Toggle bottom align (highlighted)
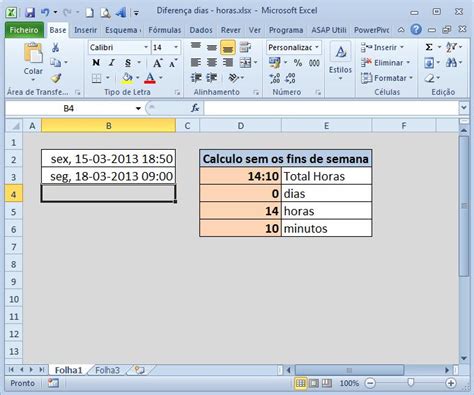This screenshot has width=474, height=395. [228, 47]
